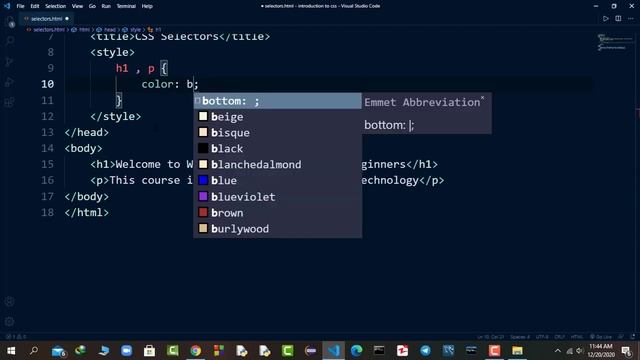Screen dimensions: 640x360
Task: Click the Run Code play icon
Action: 606,19
